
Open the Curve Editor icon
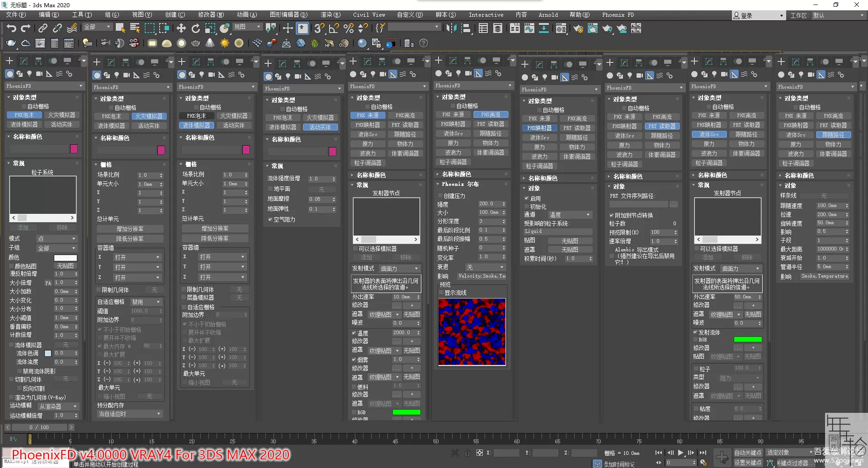(x=529, y=28)
